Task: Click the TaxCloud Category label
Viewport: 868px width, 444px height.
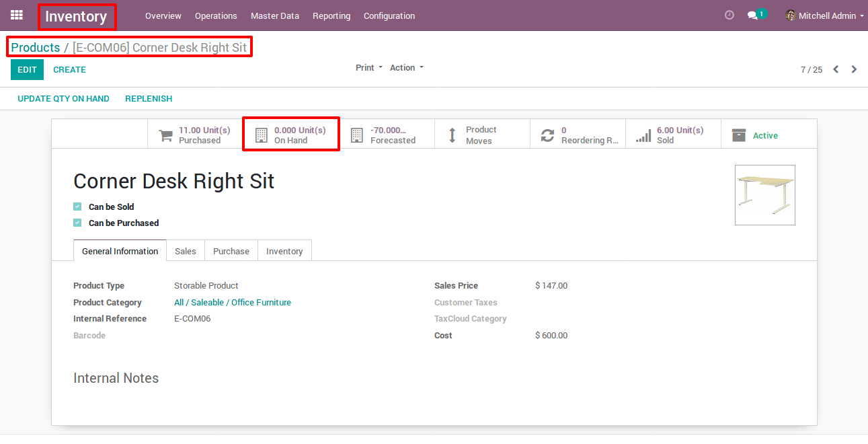Action: (x=471, y=318)
